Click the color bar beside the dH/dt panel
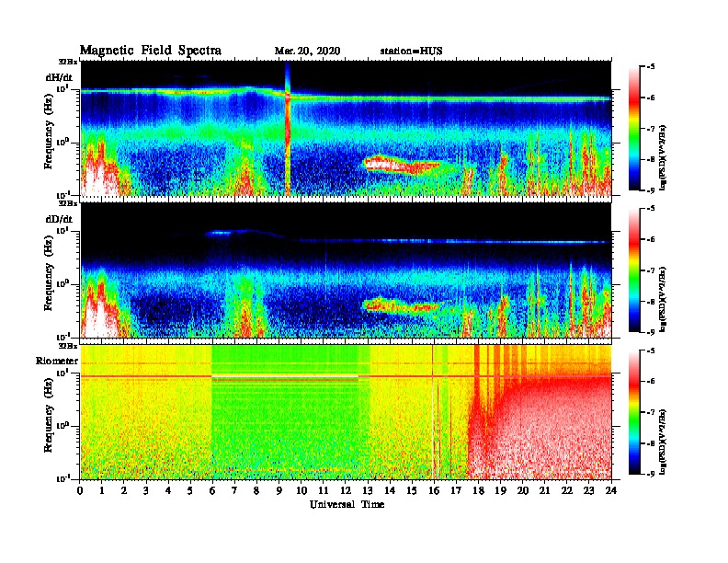728x563 pixels. 634,128
